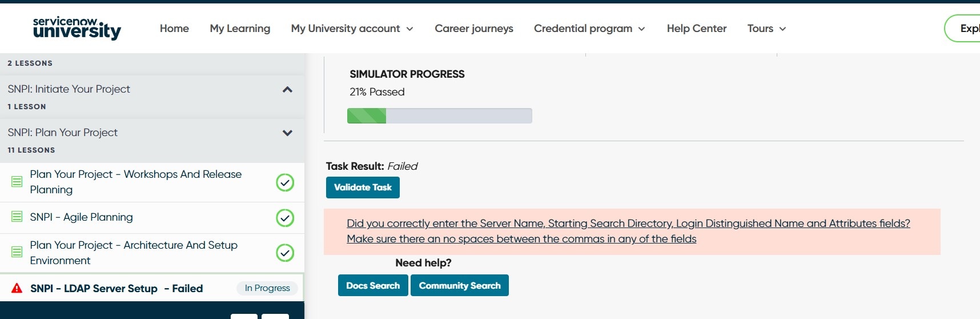
Task: Click the ServiceNow University logo
Action: pyautogui.click(x=77, y=29)
